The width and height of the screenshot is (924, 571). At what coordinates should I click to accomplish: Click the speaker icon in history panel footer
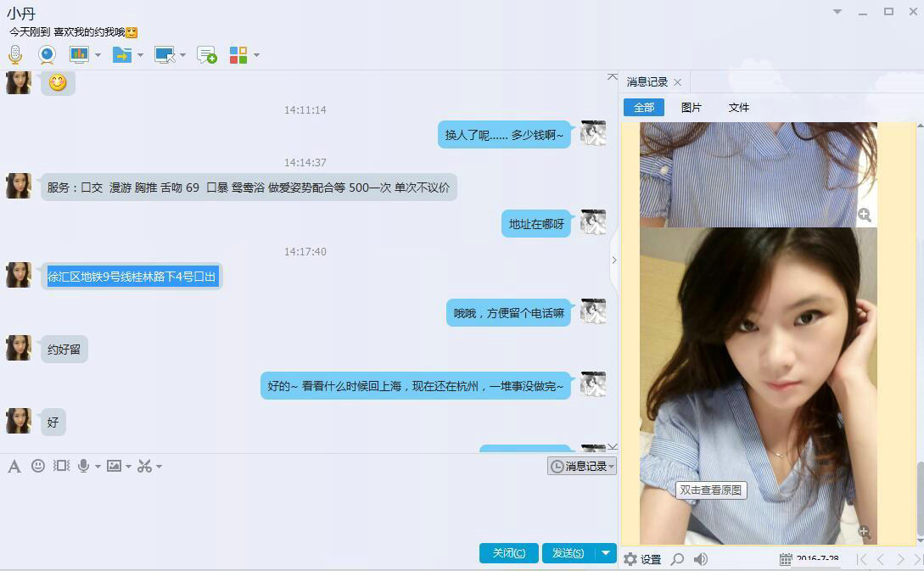tap(701, 559)
